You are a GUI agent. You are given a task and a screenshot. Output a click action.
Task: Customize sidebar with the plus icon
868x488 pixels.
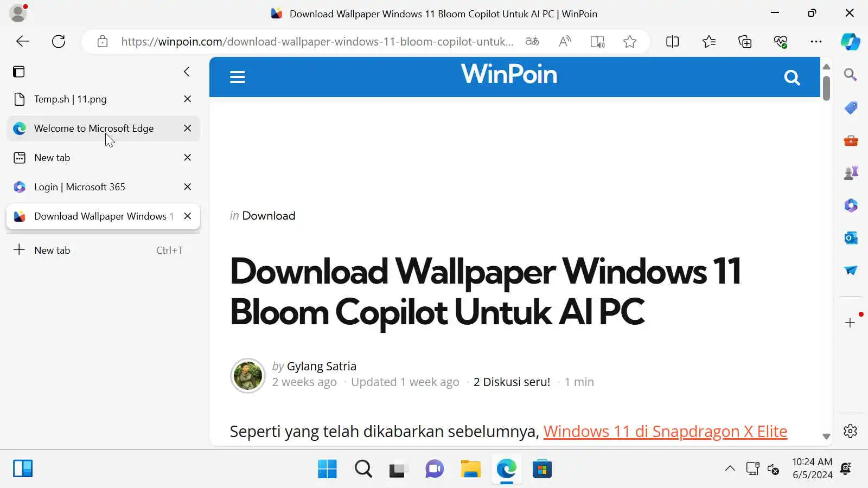coord(850,323)
